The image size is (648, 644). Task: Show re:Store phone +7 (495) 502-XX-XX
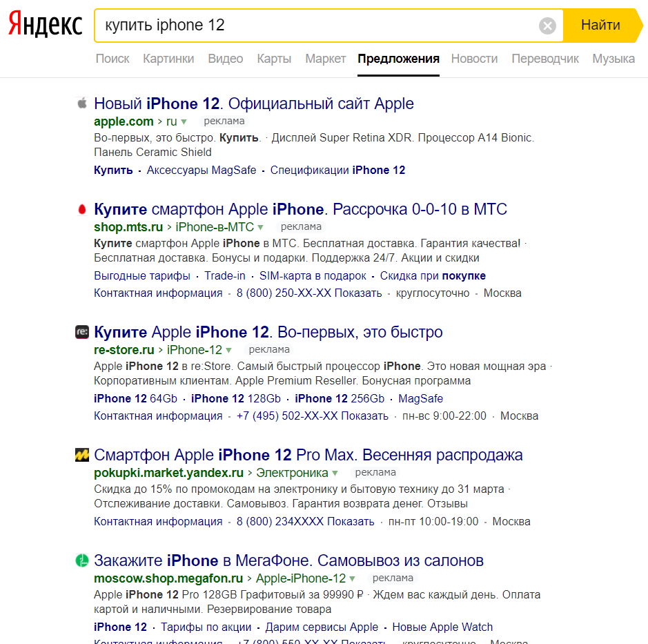coord(313,416)
